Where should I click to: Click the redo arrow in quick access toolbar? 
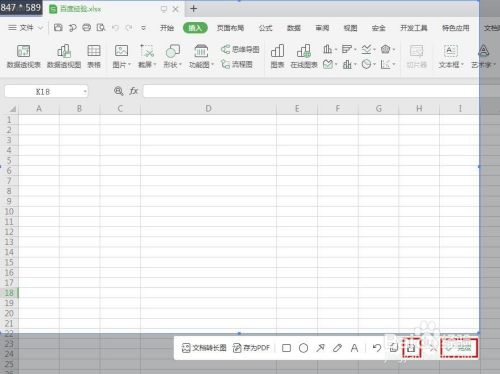[x=129, y=28]
